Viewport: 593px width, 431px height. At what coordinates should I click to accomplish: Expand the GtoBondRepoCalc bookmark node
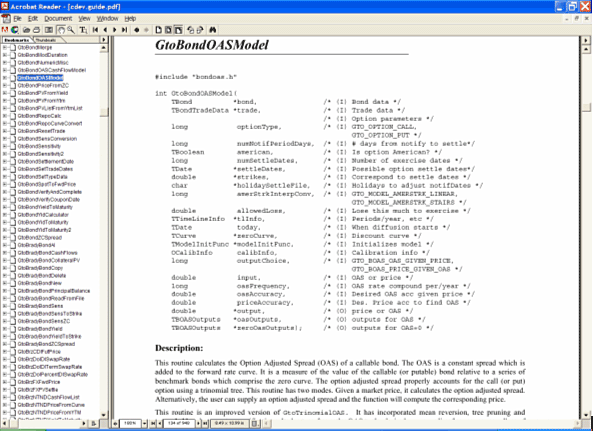(x=5, y=116)
